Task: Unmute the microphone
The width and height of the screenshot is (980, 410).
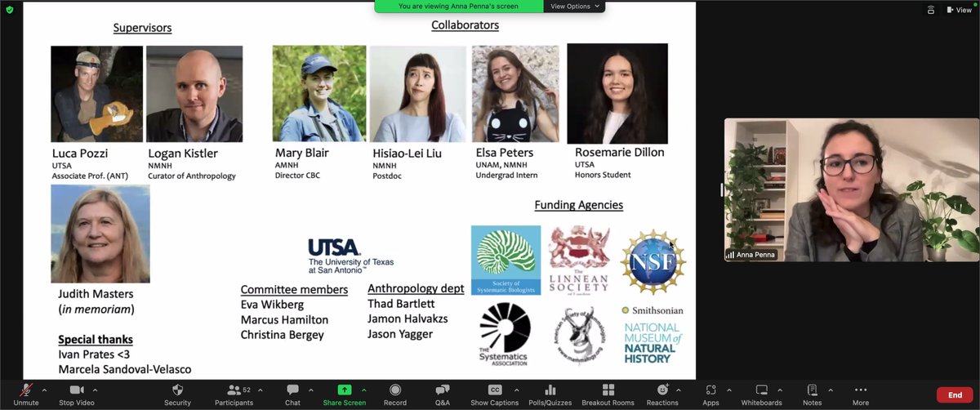Action: point(26,394)
